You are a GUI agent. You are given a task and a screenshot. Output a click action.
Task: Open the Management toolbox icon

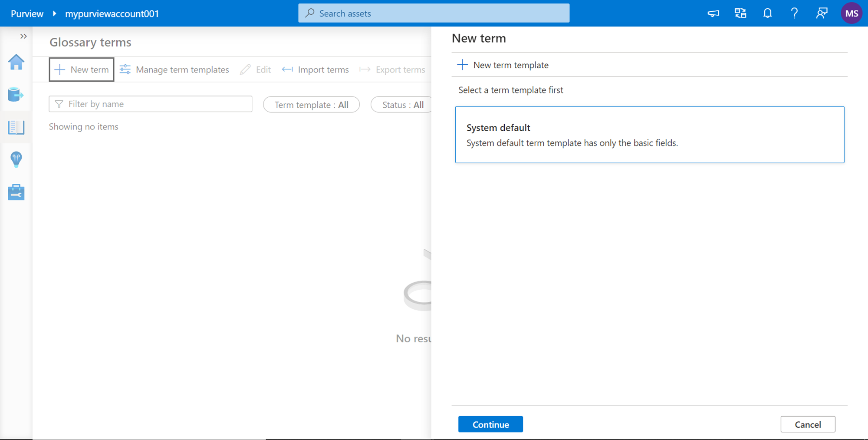click(x=16, y=192)
